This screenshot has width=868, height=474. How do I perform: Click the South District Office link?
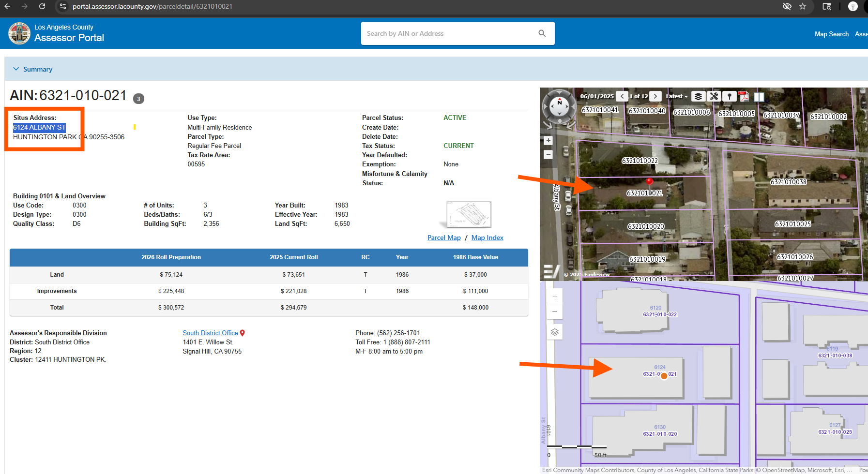click(x=210, y=333)
